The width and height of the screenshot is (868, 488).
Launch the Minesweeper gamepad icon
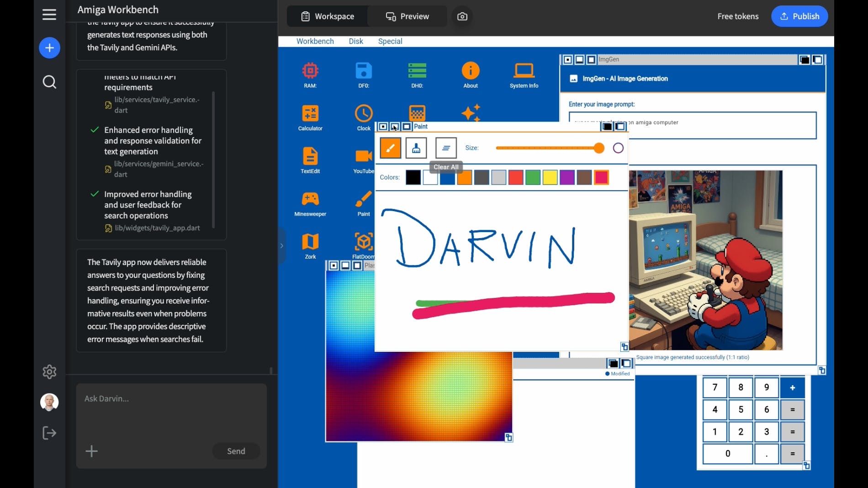tap(310, 203)
